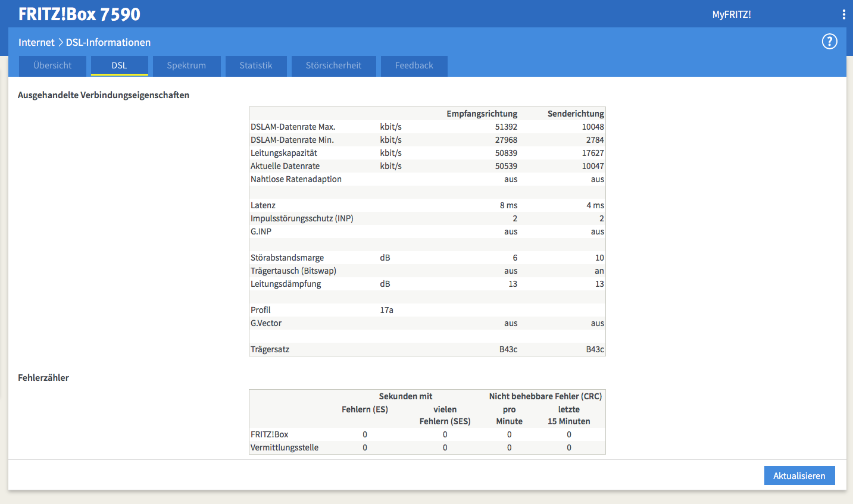Select the Senderichtung B43c value
Viewport: 853px width, 504px height.
(595, 349)
